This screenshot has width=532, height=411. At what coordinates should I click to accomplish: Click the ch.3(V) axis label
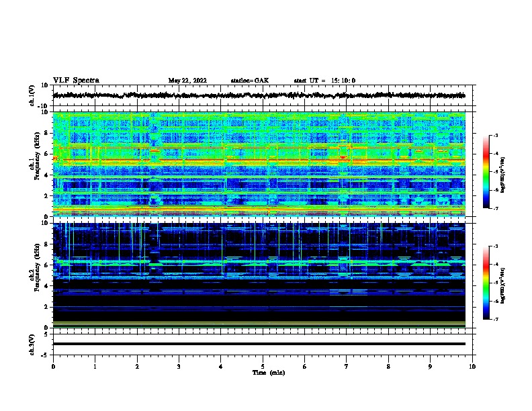[x=32, y=345]
